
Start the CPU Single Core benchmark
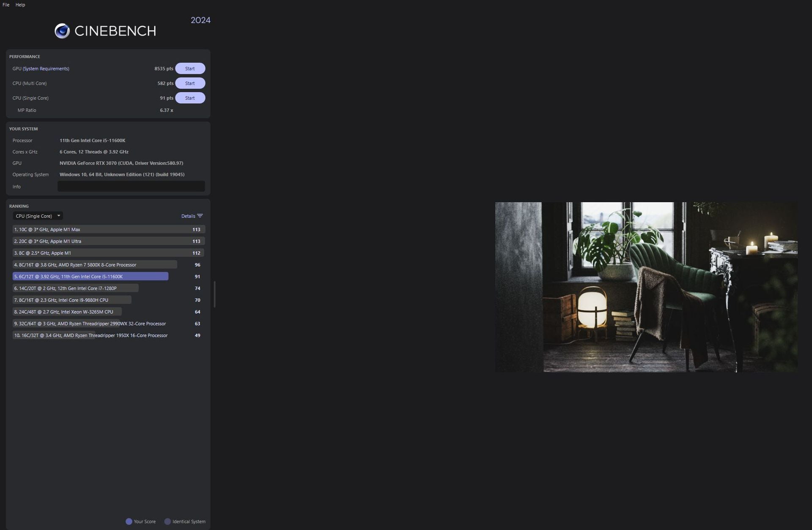click(x=190, y=98)
